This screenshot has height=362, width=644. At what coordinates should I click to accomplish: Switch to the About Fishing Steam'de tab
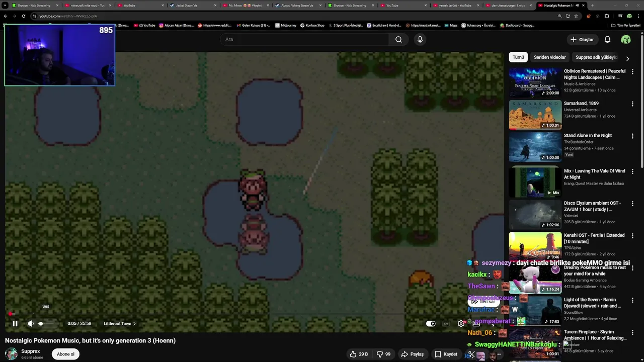(297, 6)
